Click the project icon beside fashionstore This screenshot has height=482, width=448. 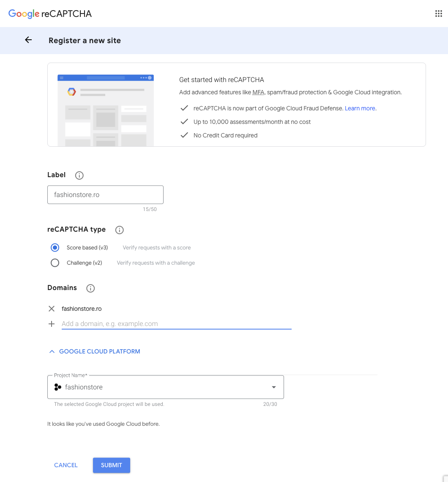pyautogui.click(x=57, y=387)
